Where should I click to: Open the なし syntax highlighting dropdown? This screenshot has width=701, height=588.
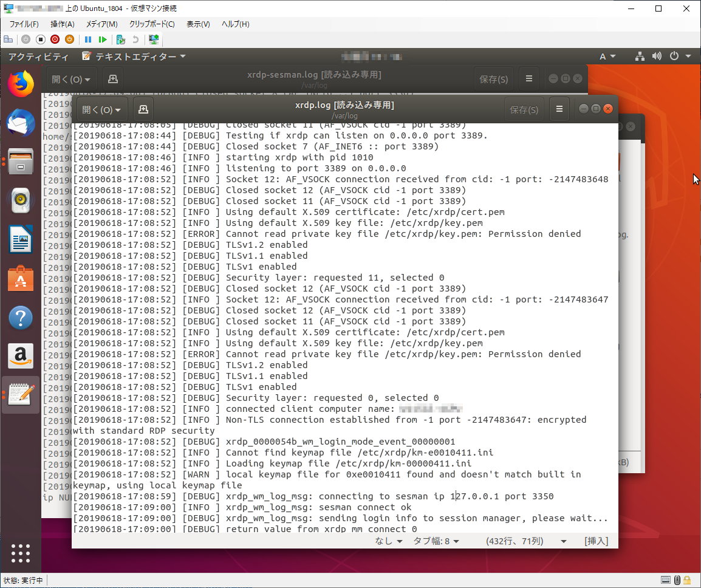click(x=389, y=541)
